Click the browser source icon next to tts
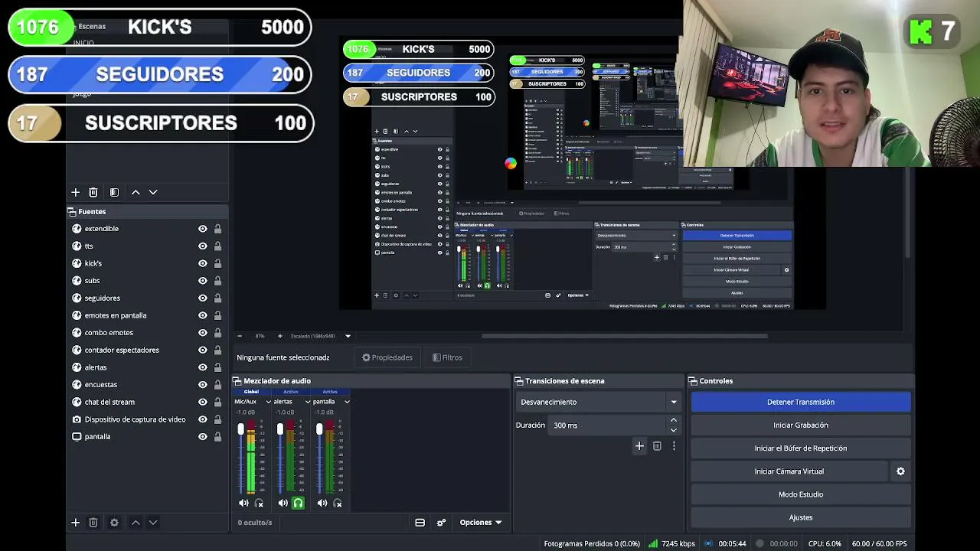This screenshot has width=980, height=551. [77, 246]
